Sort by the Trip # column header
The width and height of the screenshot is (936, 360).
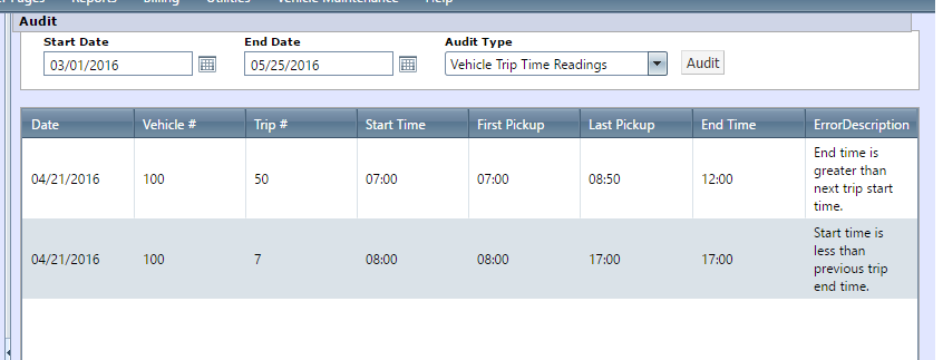(301, 124)
